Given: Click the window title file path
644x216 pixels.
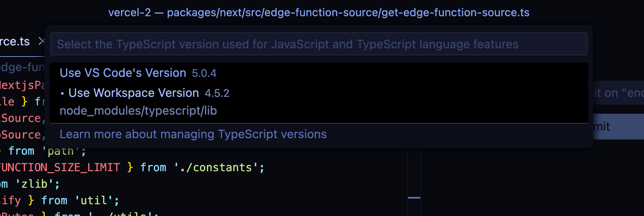Looking at the screenshot, I should [319, 12].
